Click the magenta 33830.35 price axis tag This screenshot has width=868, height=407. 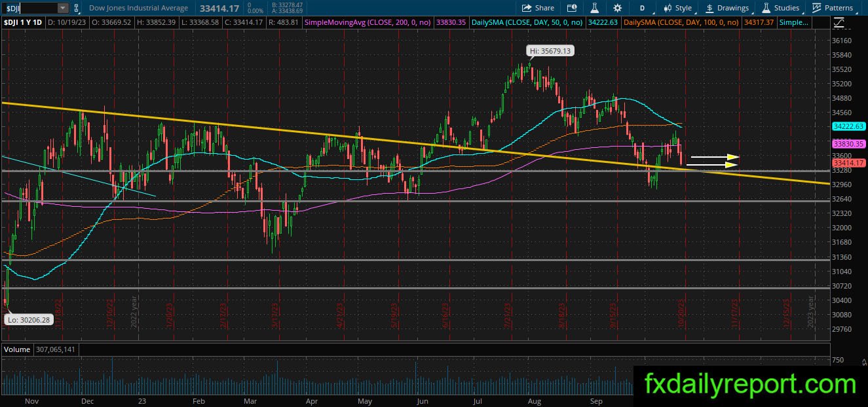pyautogui.click(x=849, y=144)
